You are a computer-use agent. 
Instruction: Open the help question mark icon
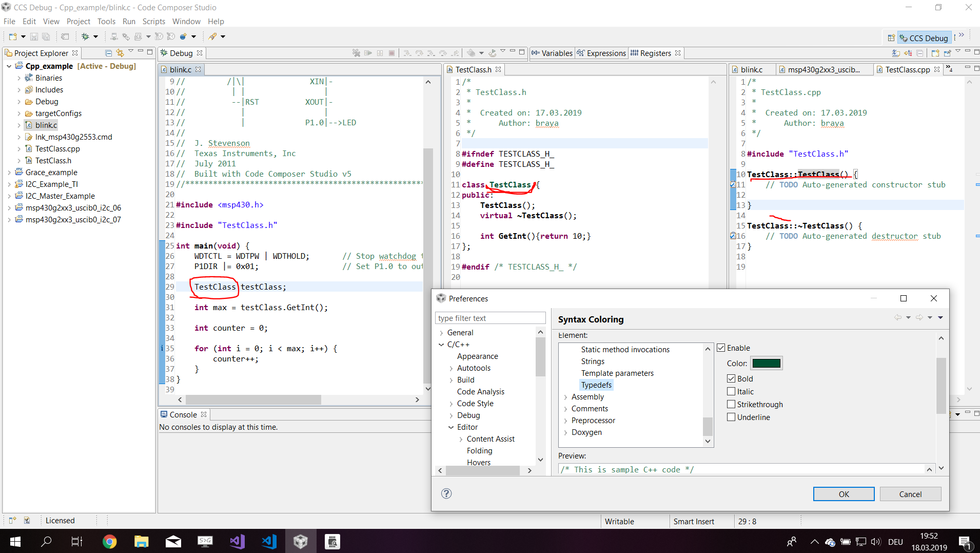(x=446, y=493)
